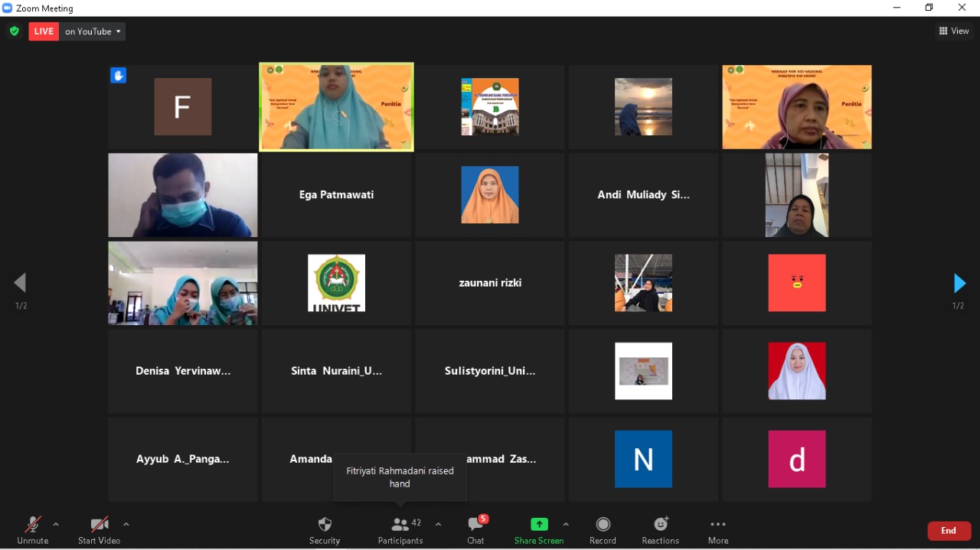Click the green Share Screen icon
This screenshot has width=980, height=550.
pyautogui.click(x=539, y=525)
